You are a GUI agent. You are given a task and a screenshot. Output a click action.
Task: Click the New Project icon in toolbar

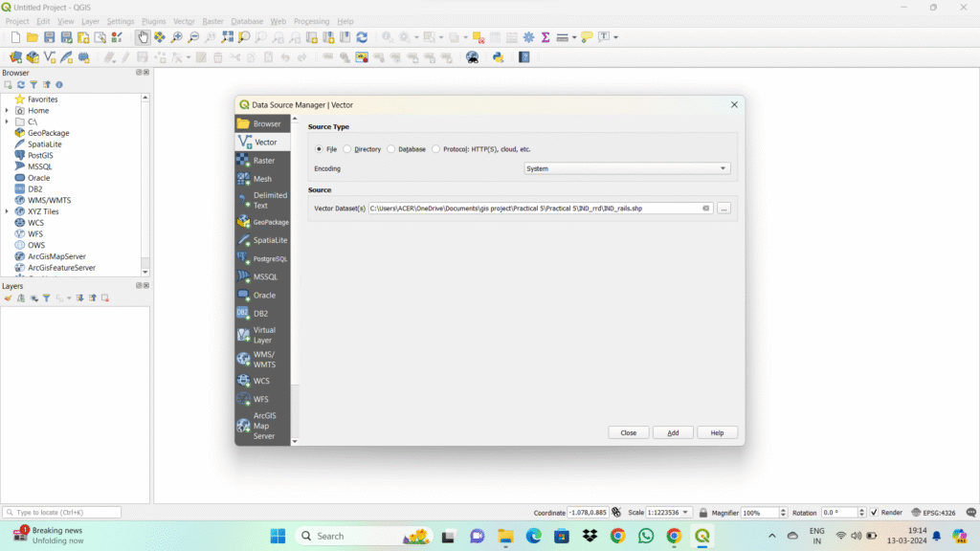[15, 37]
